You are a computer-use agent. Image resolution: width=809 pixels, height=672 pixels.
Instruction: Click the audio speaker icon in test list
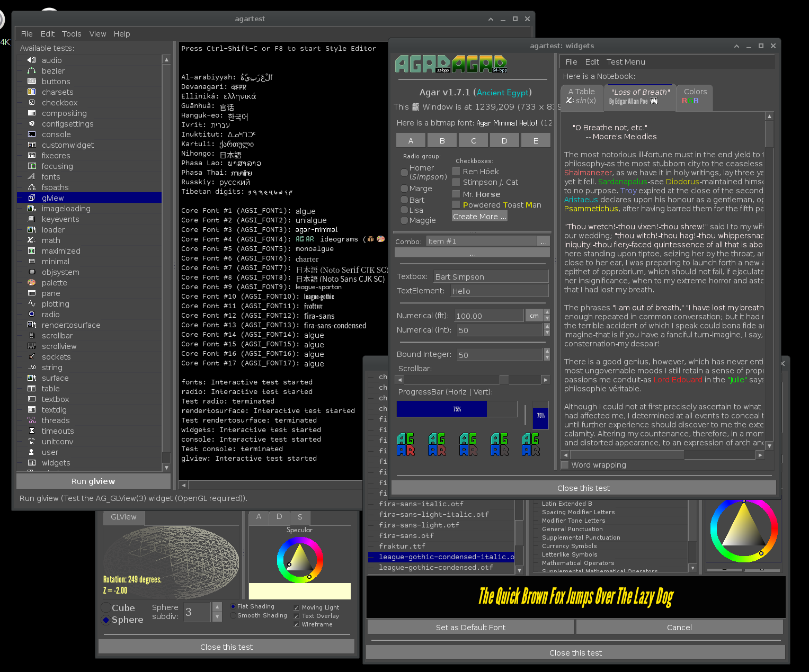[x=31, y=60]
